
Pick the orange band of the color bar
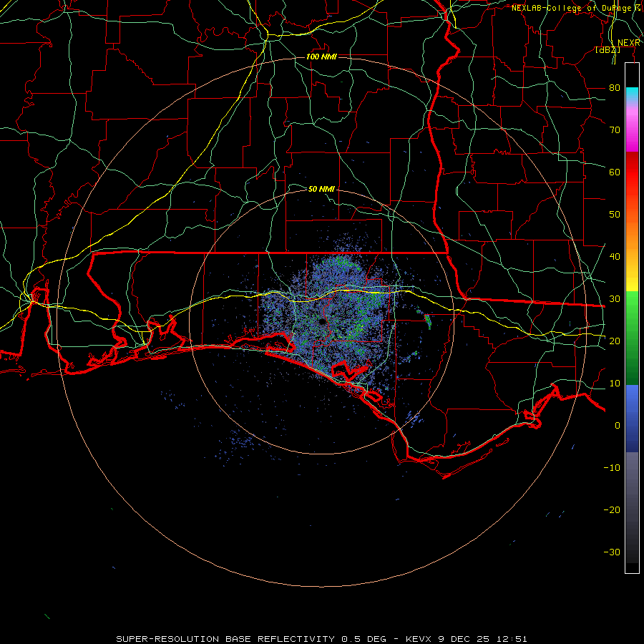coord(632,234)
